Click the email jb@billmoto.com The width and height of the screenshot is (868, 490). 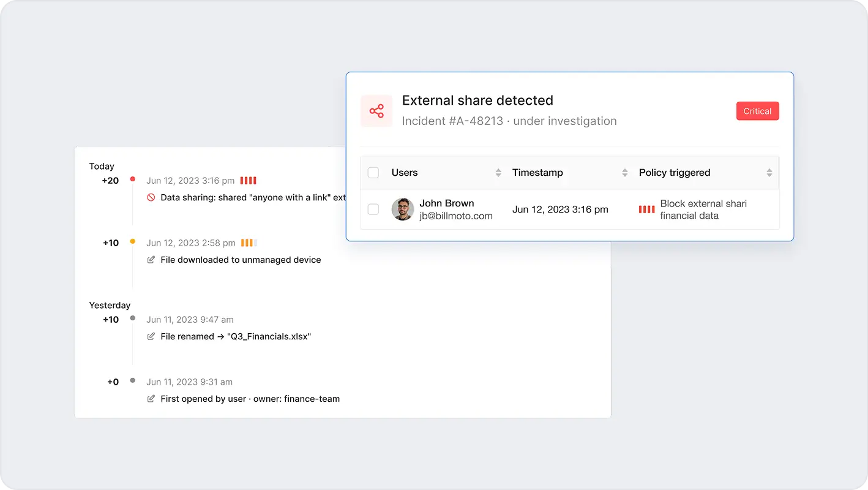(456, 216)
